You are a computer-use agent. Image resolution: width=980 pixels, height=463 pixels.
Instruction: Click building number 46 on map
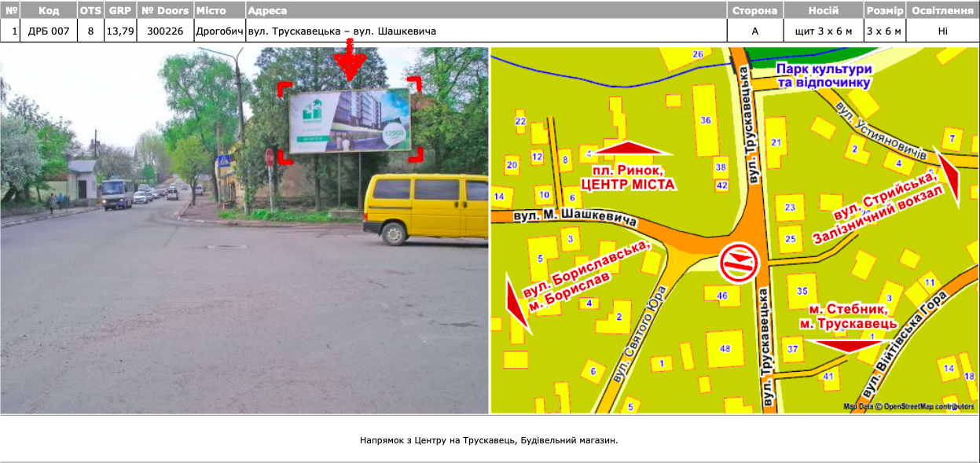(723, 296)
